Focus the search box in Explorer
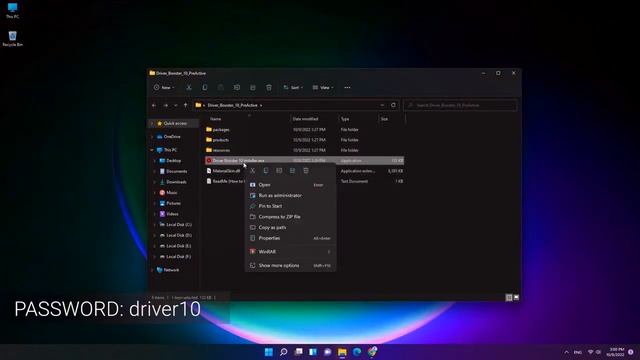Image resolution: width=640 pixels, height=360 pixels. (460, 105)
